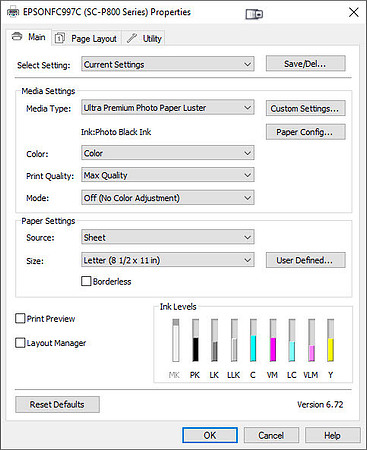Click the 'Media Settings' group heading
This screenshot has width=367, height=450.
(x=48, y=91)
